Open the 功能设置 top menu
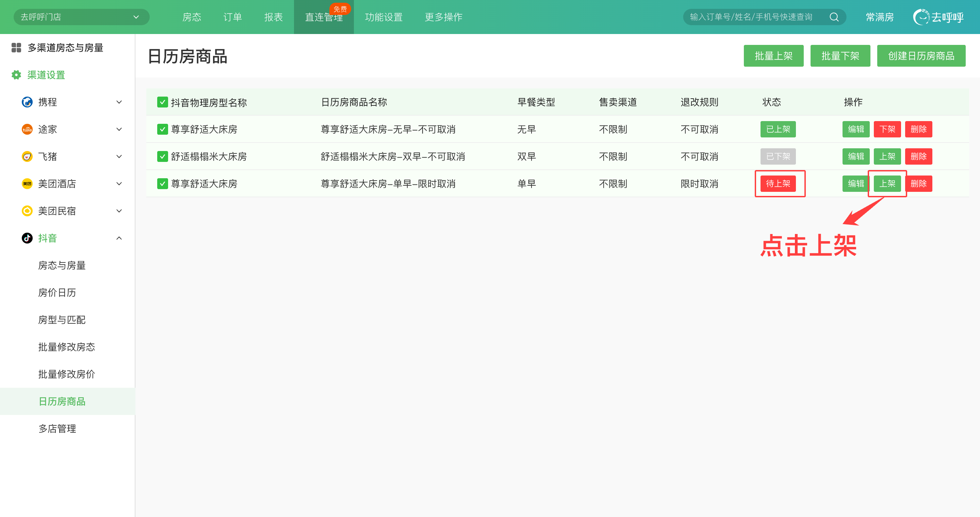The width and height of the screenshot is (980, 517). [383, 17]
